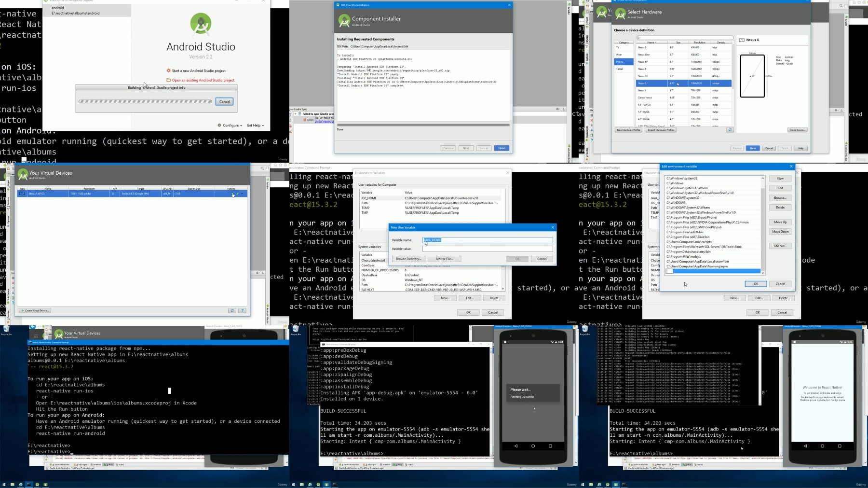Open the Get Help dropdown in the Android Studio welcome window
The width and height of the screenshot is (868, 488).
256,125
